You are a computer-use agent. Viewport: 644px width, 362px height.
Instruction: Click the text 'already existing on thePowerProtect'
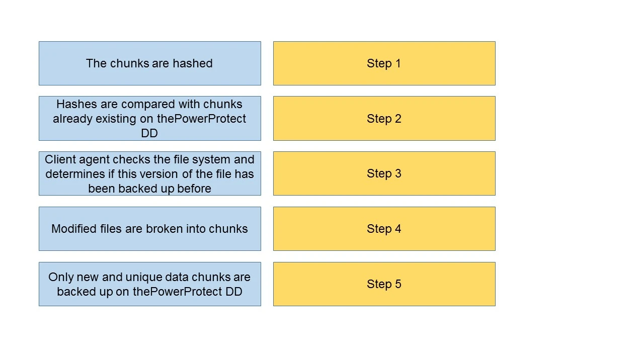(x=149, y=119)
